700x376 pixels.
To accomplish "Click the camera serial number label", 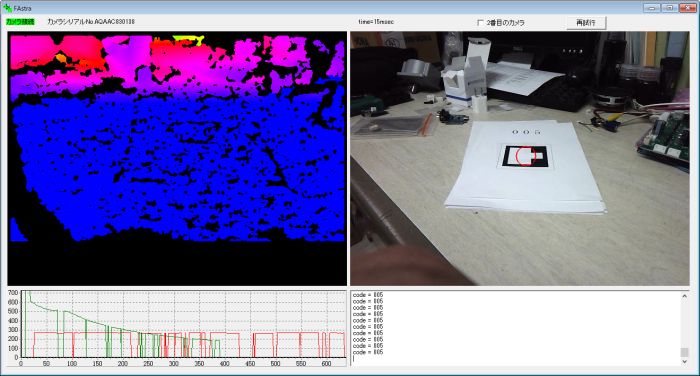I will coord(91,21).
